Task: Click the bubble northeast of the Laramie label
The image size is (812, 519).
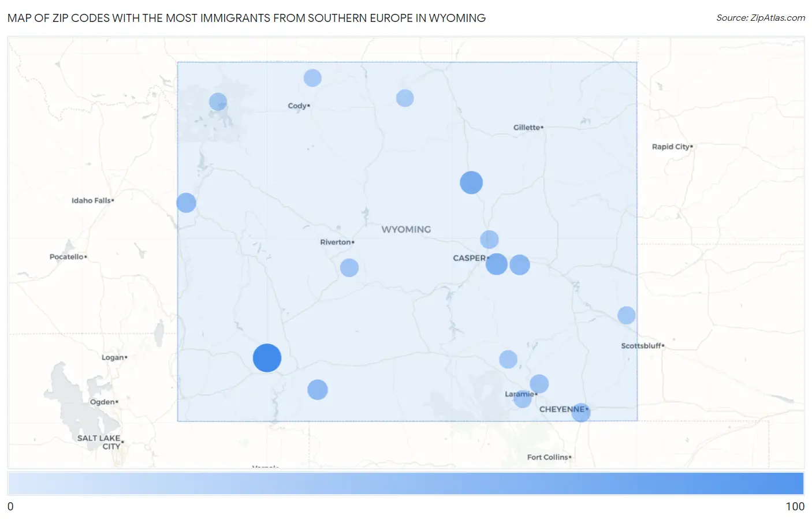Action: tap(539, 384)
